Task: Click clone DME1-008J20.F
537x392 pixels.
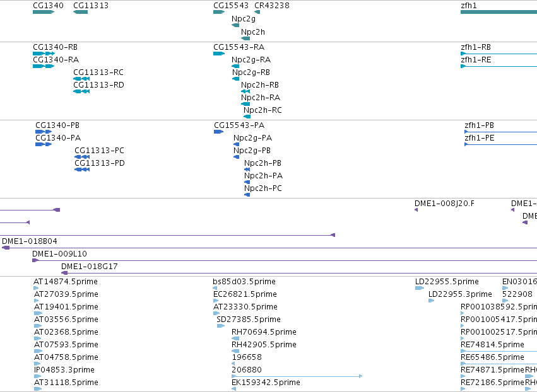Action: (444, 204)
